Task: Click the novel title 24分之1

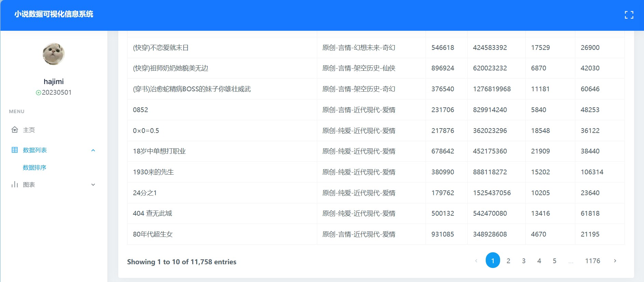Action: pos(145,193)
